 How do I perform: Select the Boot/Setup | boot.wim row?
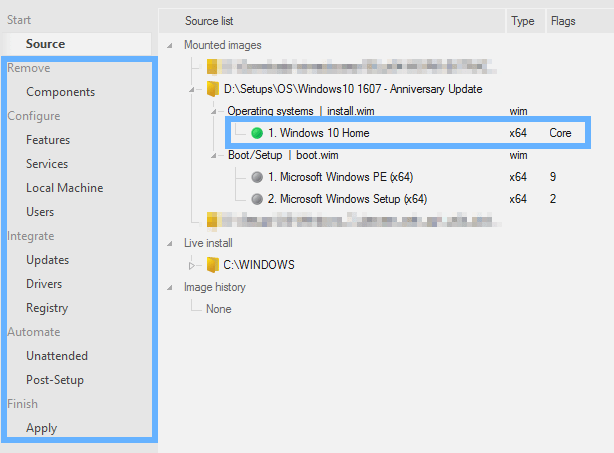point(283,155)
